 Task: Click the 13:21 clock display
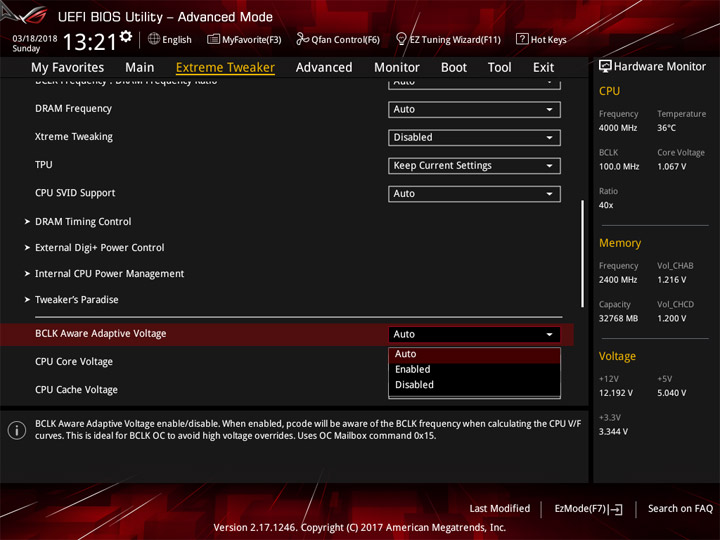90,42
